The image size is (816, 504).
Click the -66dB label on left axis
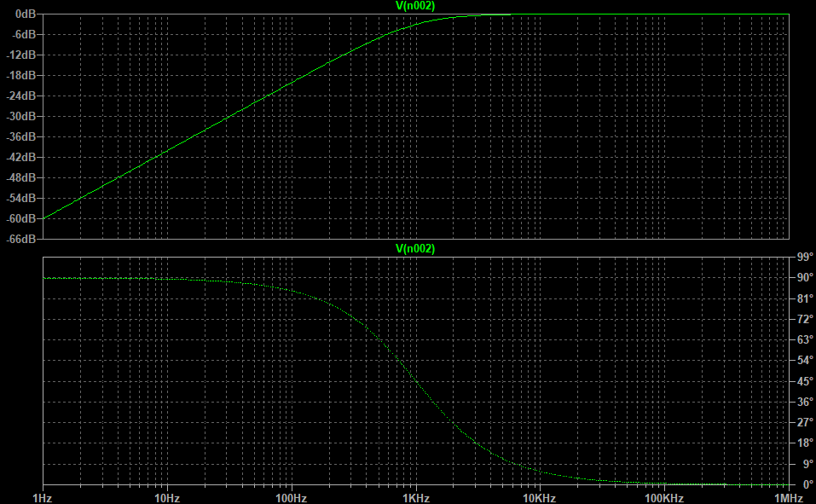tap(21, 239)
